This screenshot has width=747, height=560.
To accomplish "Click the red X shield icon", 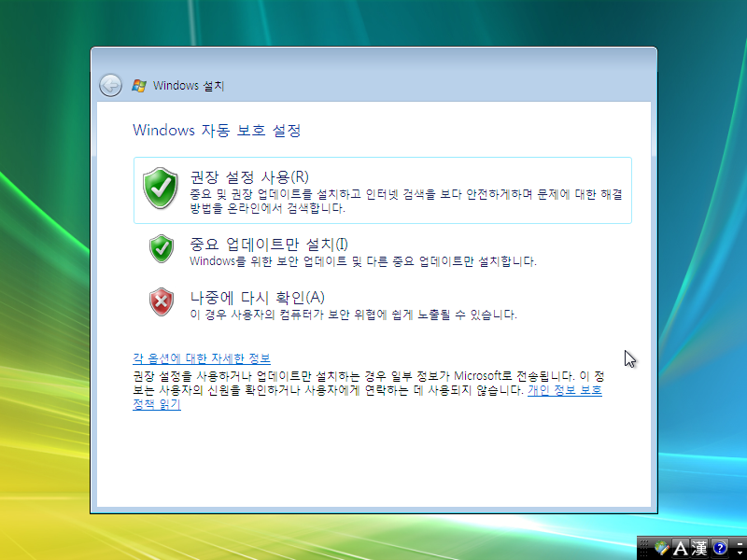I will (x=162, y=301).
